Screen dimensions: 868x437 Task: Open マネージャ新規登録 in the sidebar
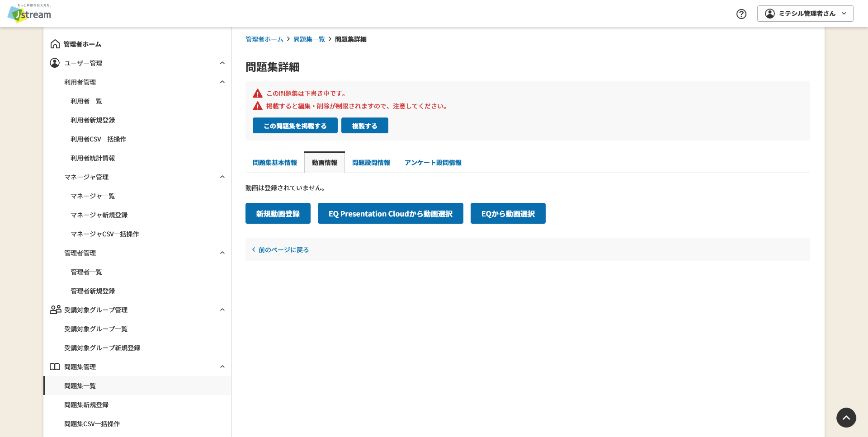99,215
